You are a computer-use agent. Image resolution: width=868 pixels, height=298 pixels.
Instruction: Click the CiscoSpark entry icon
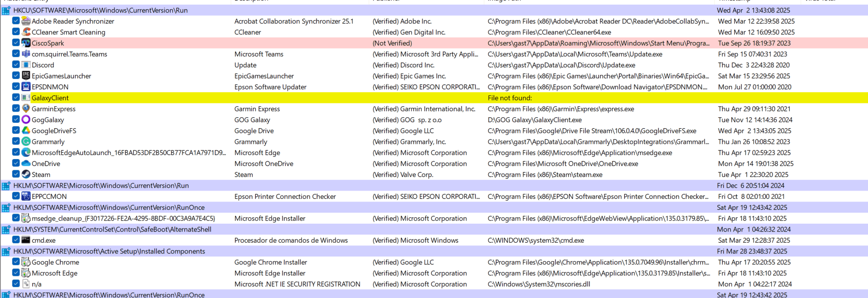26,43
